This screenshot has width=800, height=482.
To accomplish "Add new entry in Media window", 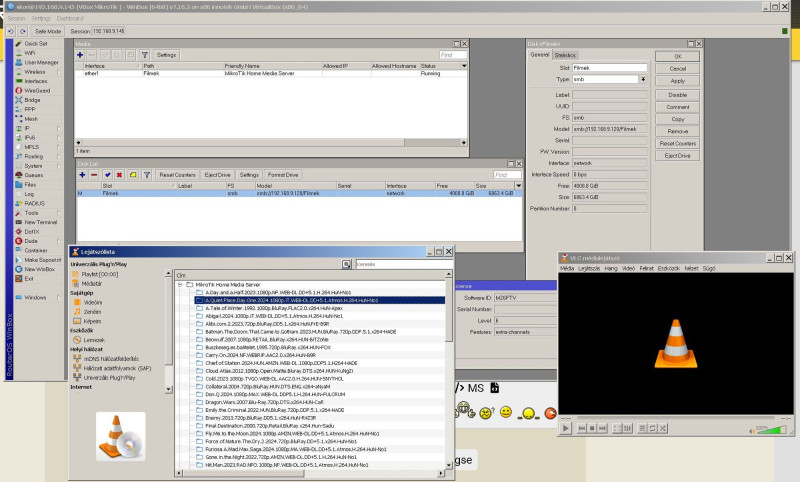I will [x=80, y=55].
